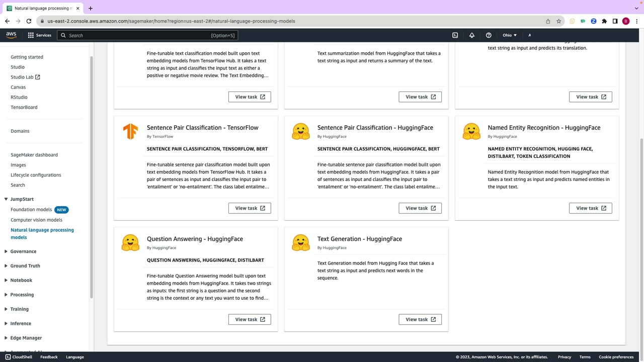The width and height of the screenshot is (644, 362).
Task: Open Getting started in sidebar
Action: coord(27,57)
